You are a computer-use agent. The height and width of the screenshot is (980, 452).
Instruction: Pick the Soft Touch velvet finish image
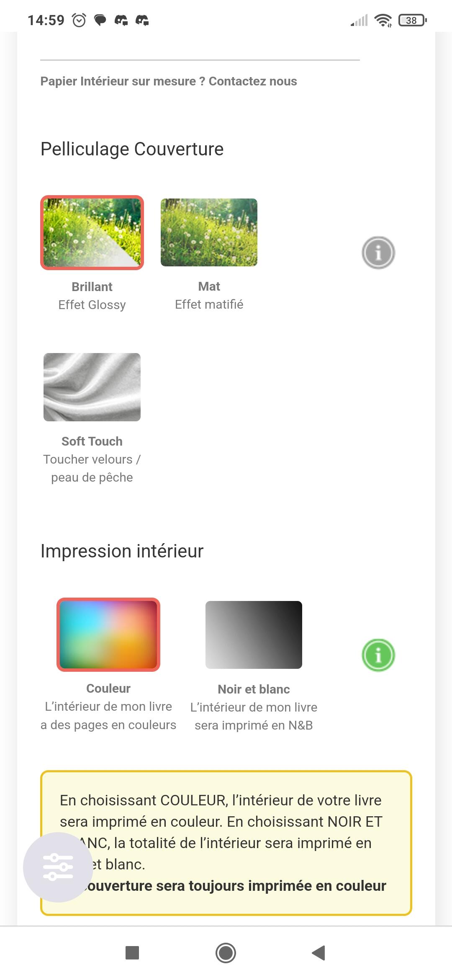(92, 387)
